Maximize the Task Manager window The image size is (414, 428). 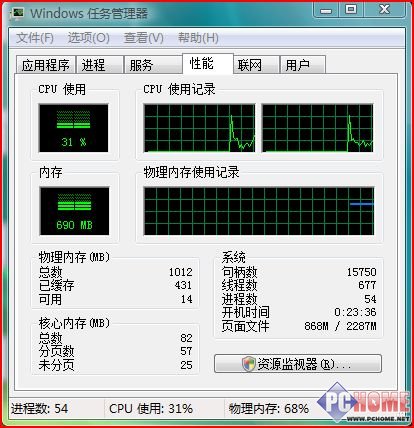pos(351,9)
